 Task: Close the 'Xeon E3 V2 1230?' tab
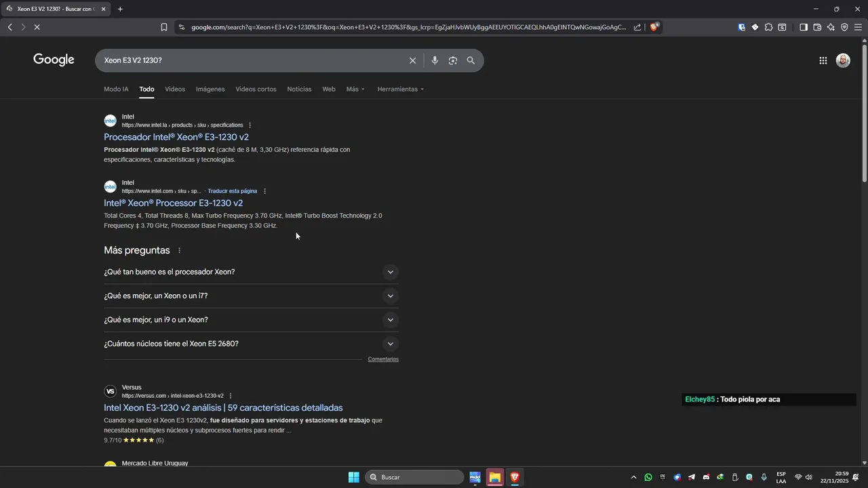click(103, 9)
